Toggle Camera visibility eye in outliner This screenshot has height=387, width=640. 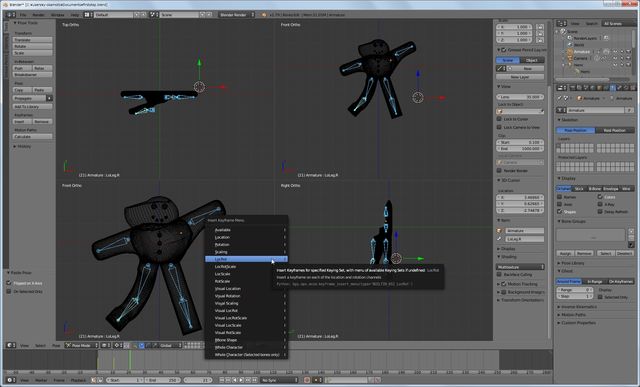615,58
